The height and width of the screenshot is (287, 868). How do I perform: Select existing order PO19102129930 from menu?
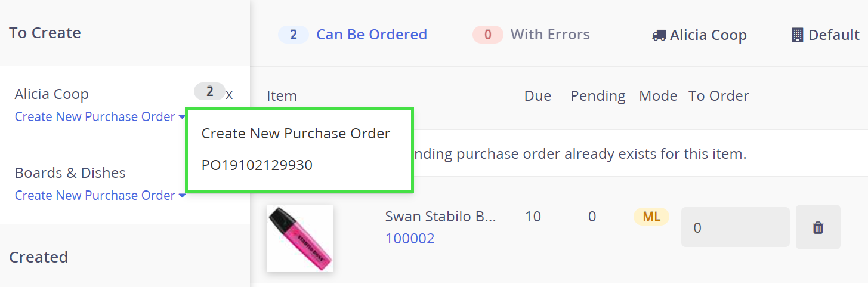click(257, 165)
